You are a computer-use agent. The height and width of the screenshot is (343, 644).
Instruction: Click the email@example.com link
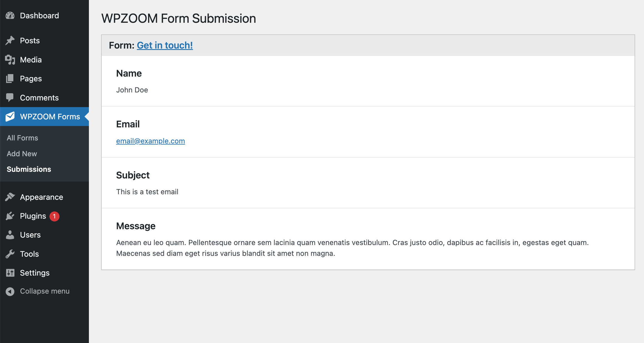150,141
